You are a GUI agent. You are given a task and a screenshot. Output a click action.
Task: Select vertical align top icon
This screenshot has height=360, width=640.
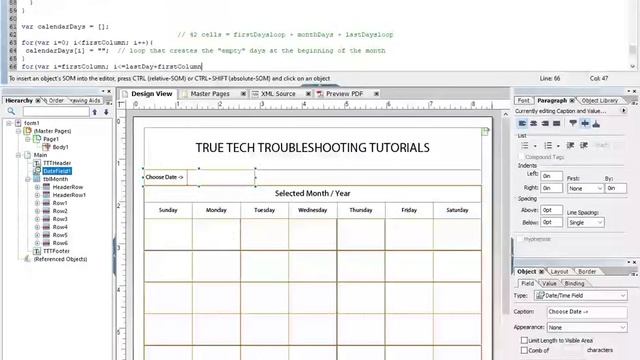(573, 123)
